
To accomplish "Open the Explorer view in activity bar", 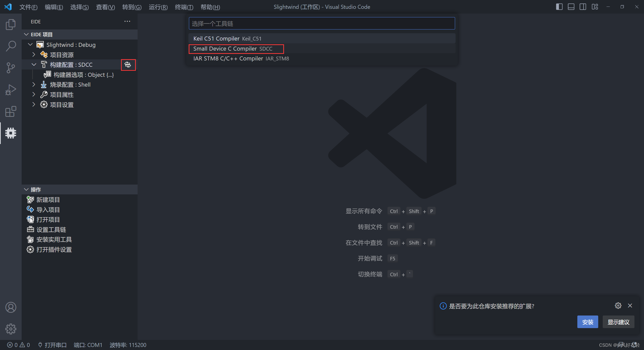I will click(11, 24).
